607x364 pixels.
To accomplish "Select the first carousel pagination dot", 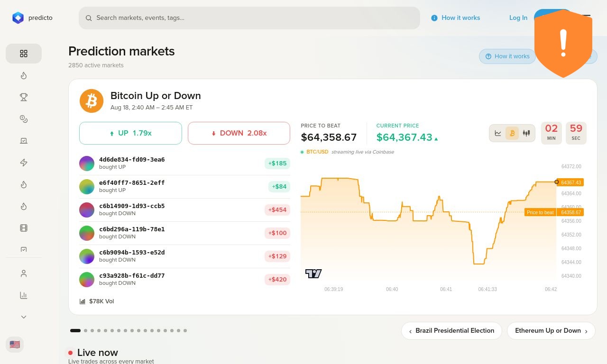I will (x=75, y=331).
